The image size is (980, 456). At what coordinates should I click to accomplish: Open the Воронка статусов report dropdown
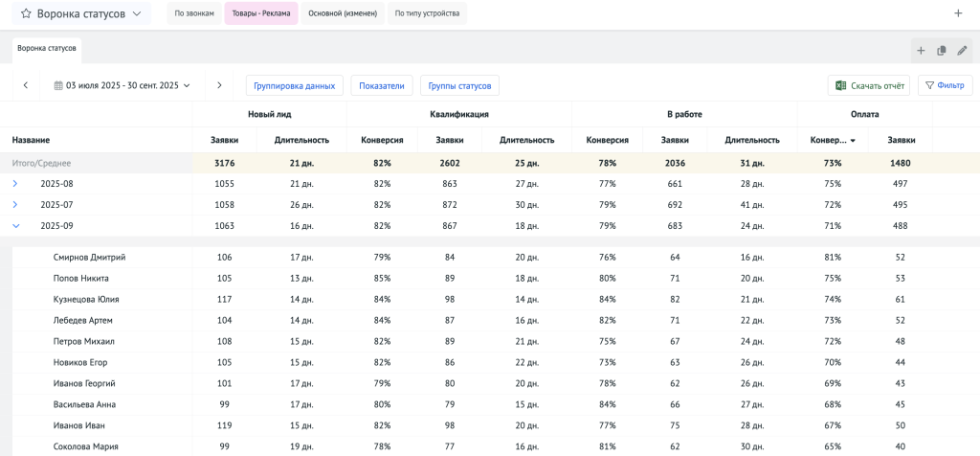137,14
